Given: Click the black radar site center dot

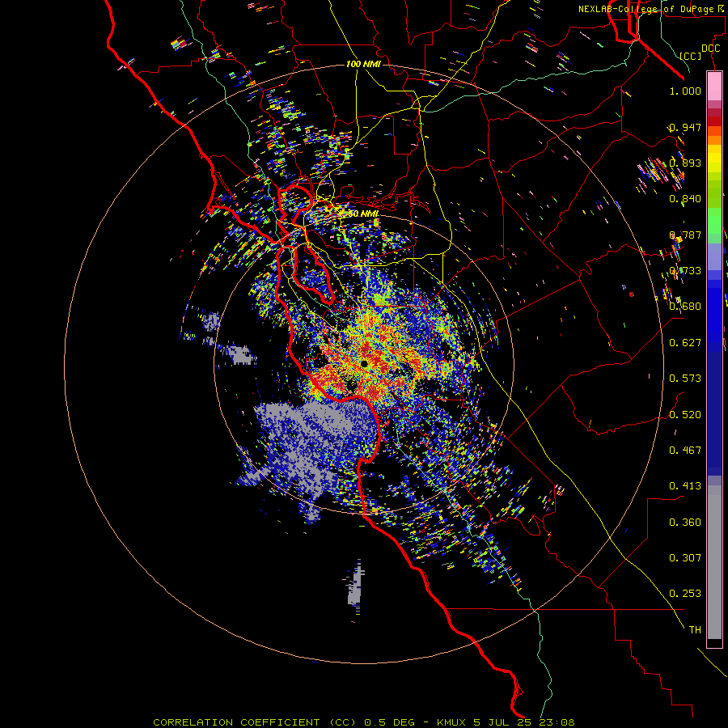Looking at the screenshot, I should pos(364,363).
